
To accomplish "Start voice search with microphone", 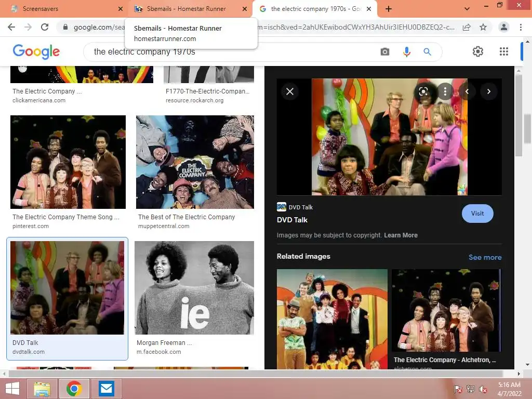I will pos(406,52).
